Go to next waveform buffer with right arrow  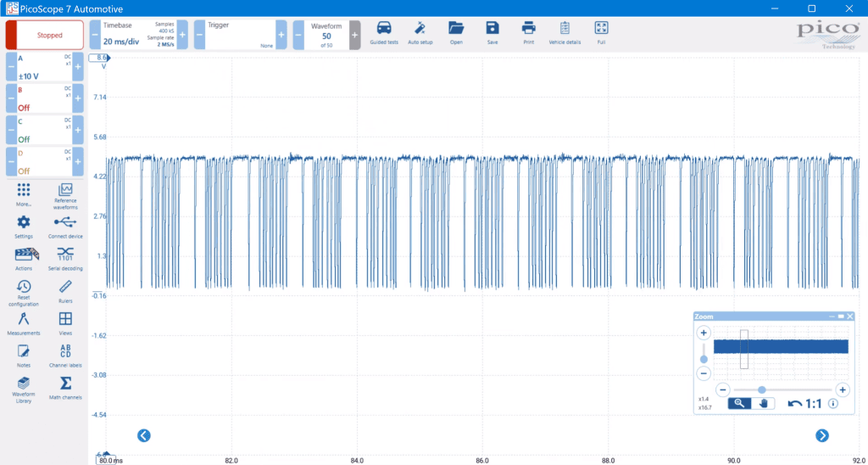coord(821,435)
